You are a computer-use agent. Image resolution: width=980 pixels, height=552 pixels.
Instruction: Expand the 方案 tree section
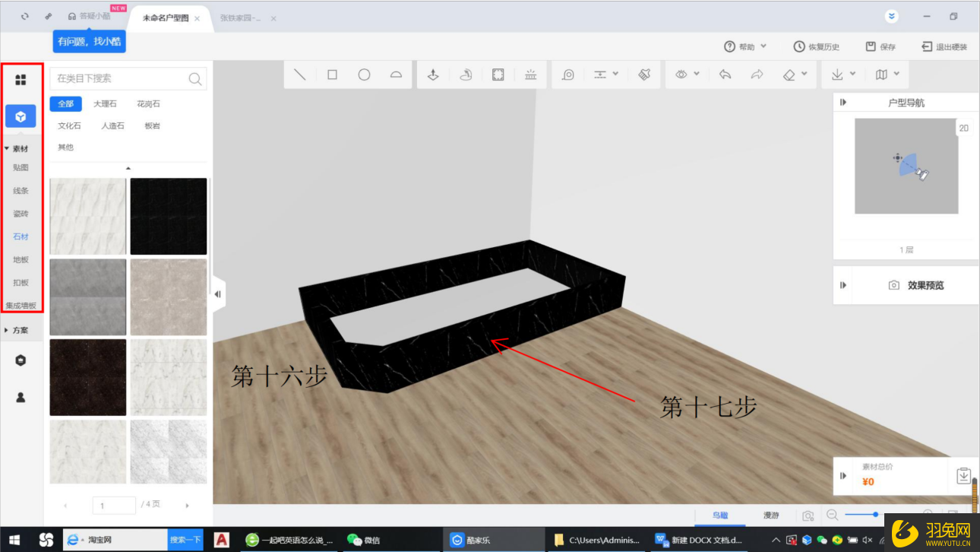point(7,330)
